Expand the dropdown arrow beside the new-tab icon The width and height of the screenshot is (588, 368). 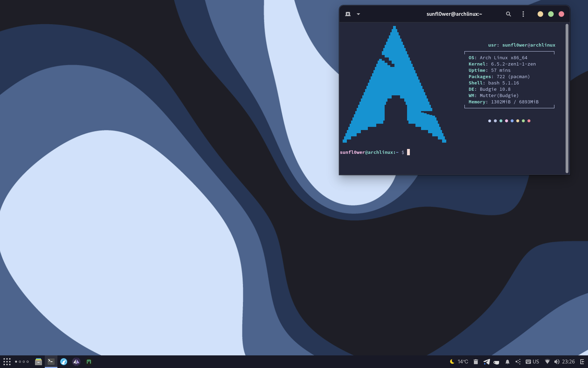click(x=358, y=14)
